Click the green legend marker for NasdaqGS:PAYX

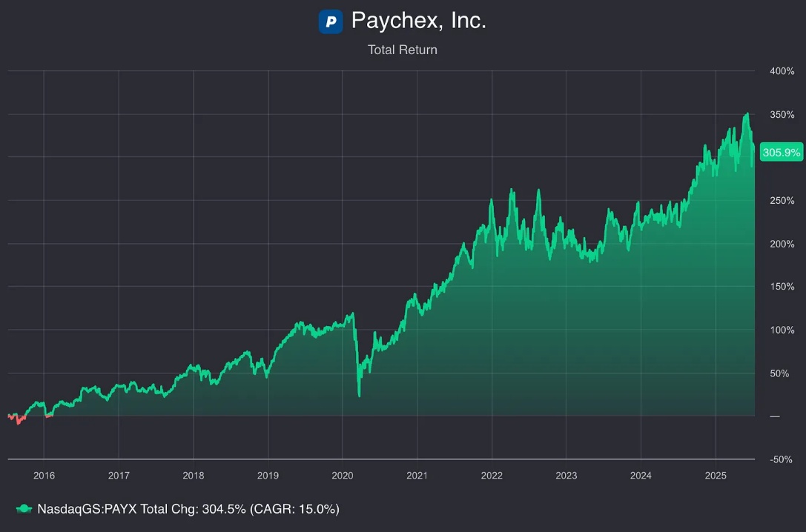[x=24, y=509]
